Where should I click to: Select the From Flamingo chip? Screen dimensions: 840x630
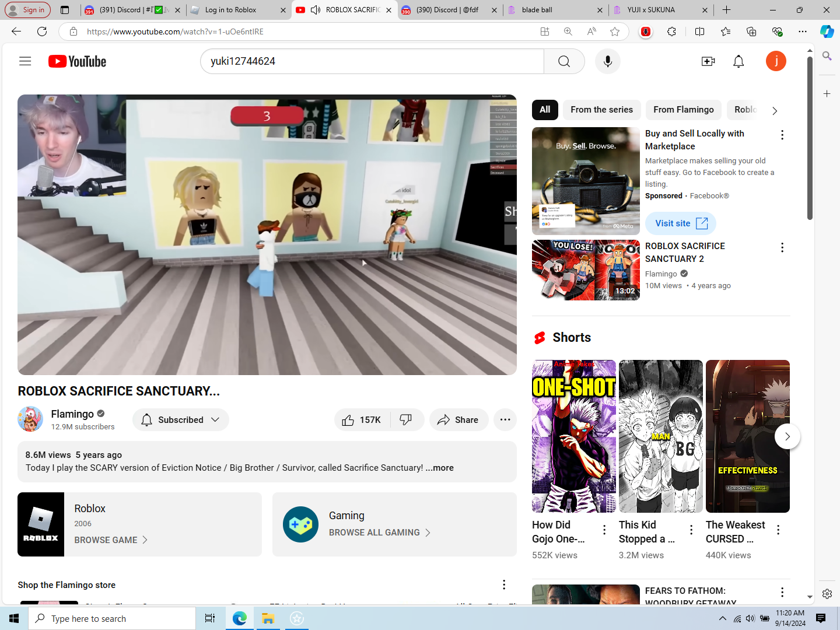[683, 110]
